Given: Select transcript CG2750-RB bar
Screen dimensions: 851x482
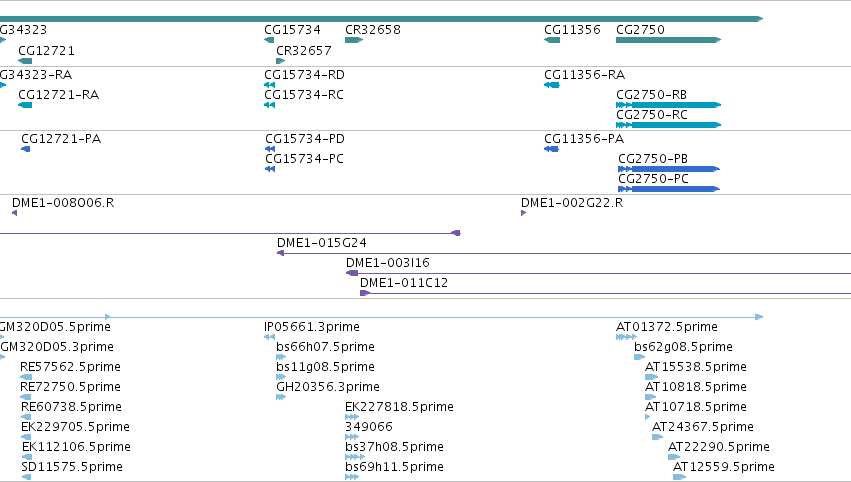Looking at the screenshot, I should [668, 105].
